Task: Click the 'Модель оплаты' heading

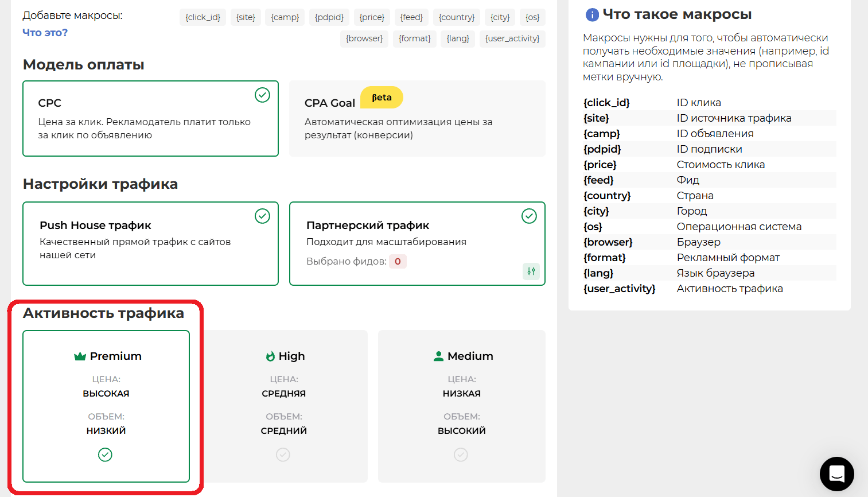Action: [x=83, y=65]
